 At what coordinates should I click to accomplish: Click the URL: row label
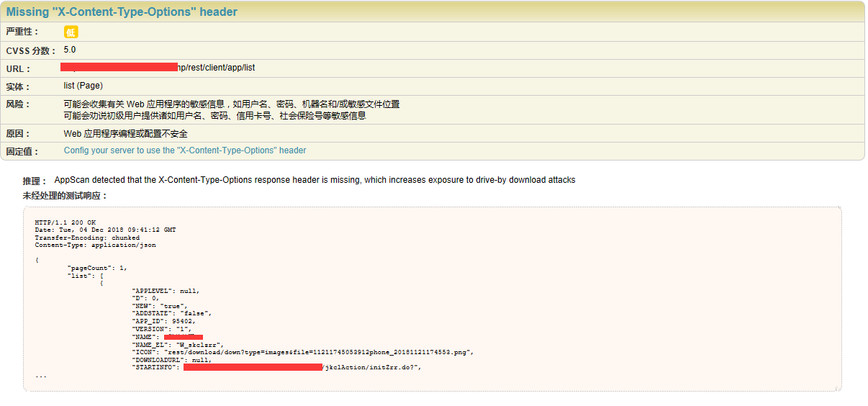tap(19, 69)
